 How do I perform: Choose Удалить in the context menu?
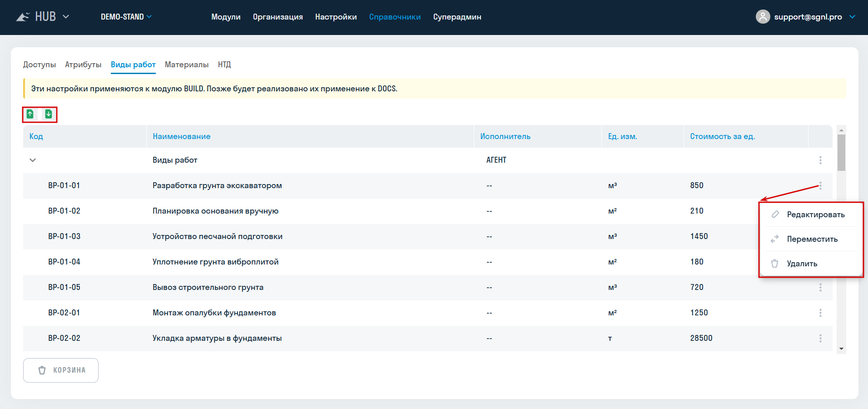click(812, 264)
